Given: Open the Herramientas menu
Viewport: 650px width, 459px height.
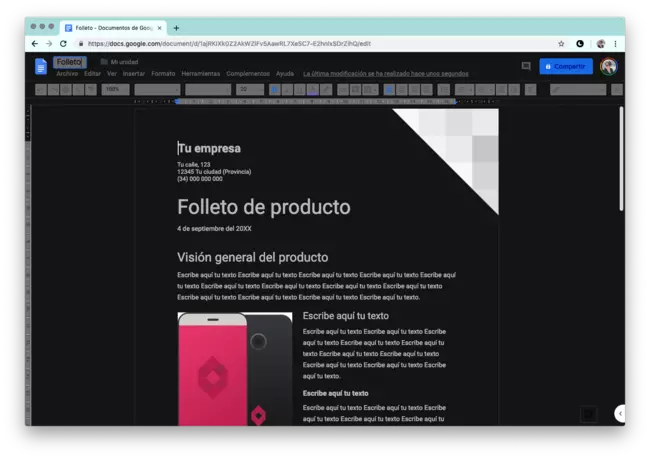Looking at the screenshot, I should pyautogui.click(x=200, y=74).
